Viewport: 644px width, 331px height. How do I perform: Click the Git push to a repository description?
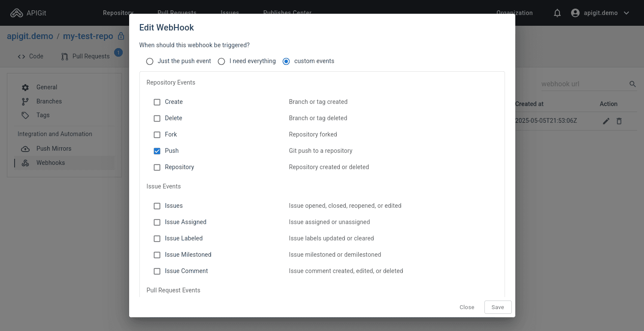[x=320, y=151]
